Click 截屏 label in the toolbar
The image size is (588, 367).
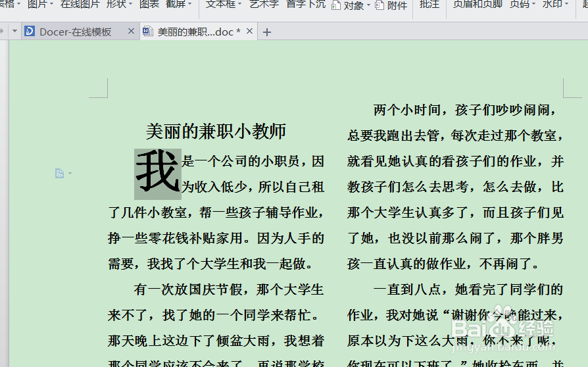(x=176, y=4)
